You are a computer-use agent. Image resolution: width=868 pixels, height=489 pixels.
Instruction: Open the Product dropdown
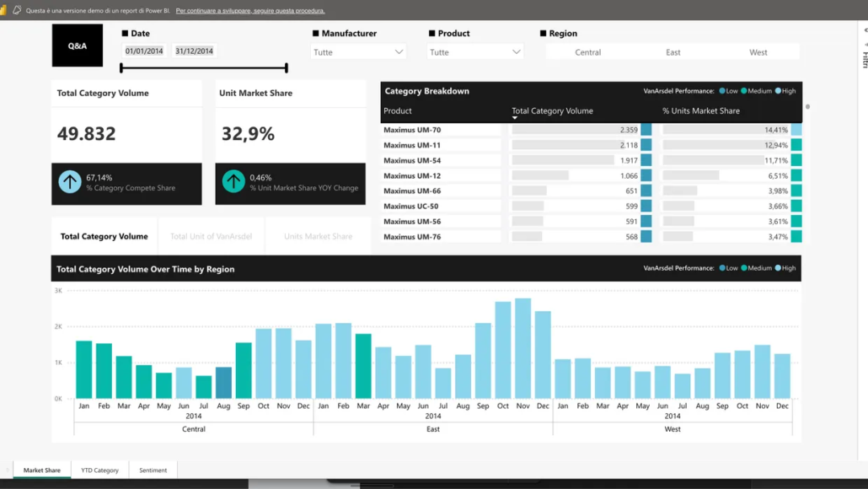(475, 52)
